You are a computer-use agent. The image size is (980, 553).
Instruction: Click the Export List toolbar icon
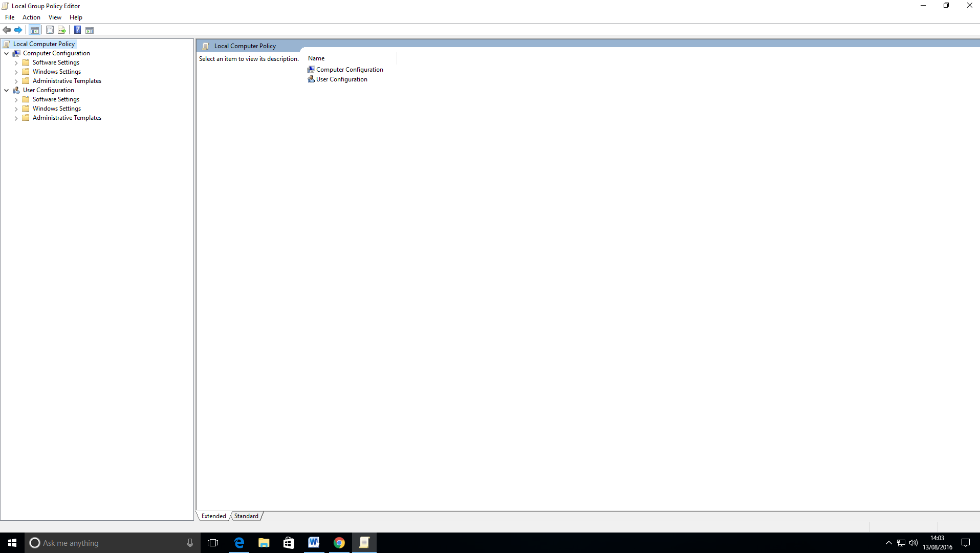[x=62, y=30]
